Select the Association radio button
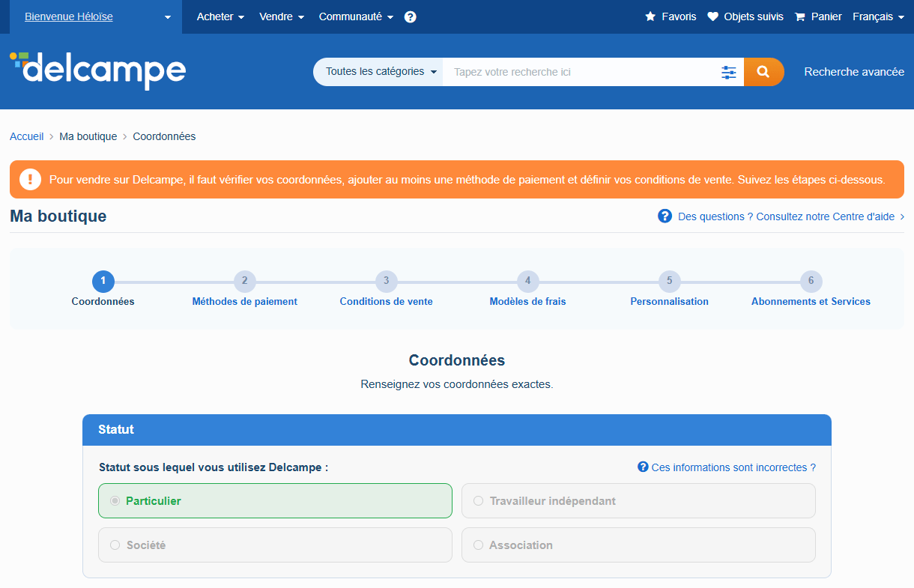Screen dimensions: 914x588 [x=479, y=545]
